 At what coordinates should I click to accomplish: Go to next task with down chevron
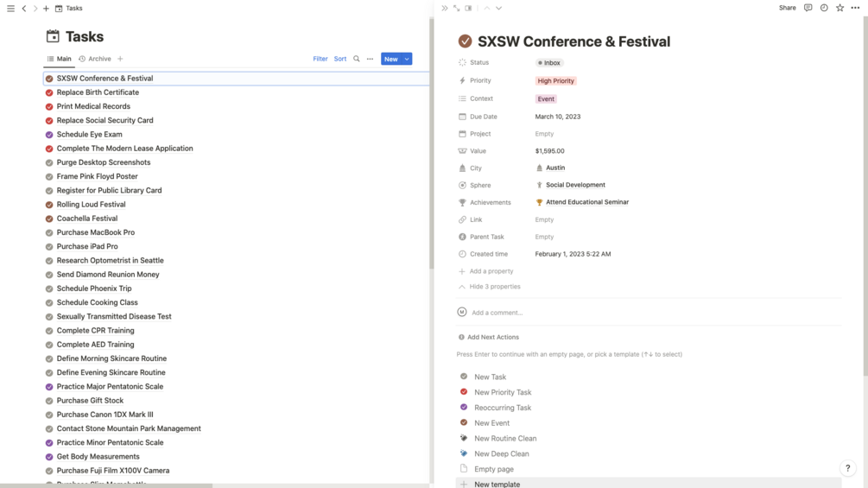[x=498, y=9]
